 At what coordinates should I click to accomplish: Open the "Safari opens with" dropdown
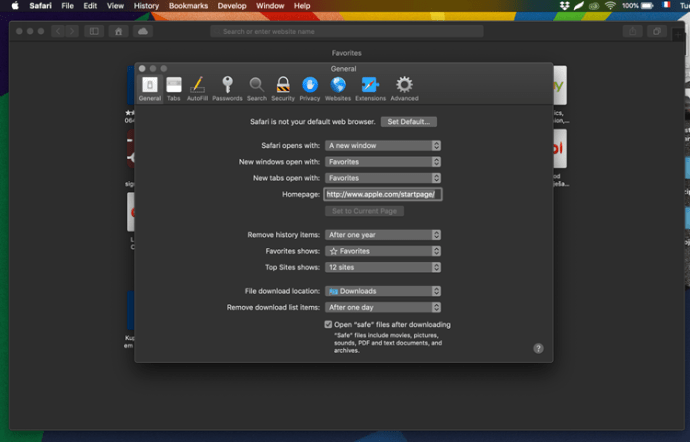(x=383, y=145)
